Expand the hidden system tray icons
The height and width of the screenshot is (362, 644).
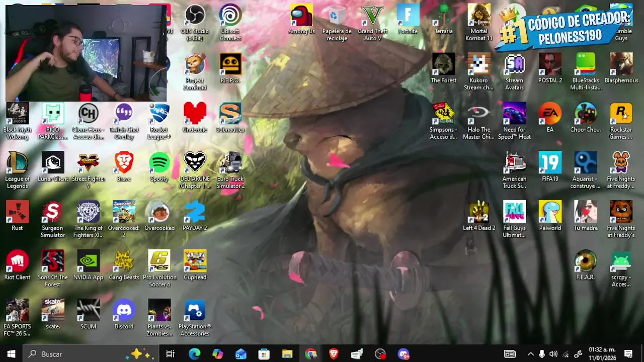click(x=530, y=354)
